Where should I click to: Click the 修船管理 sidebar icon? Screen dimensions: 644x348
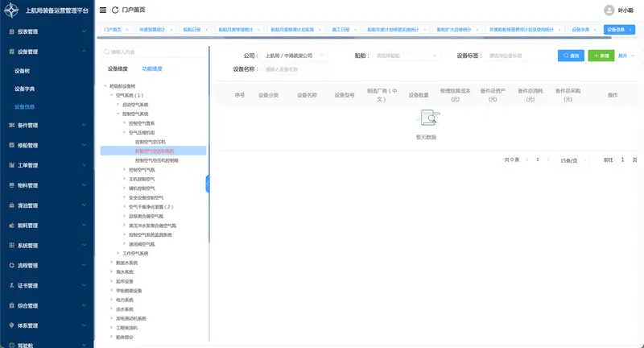tap(12, 145)
